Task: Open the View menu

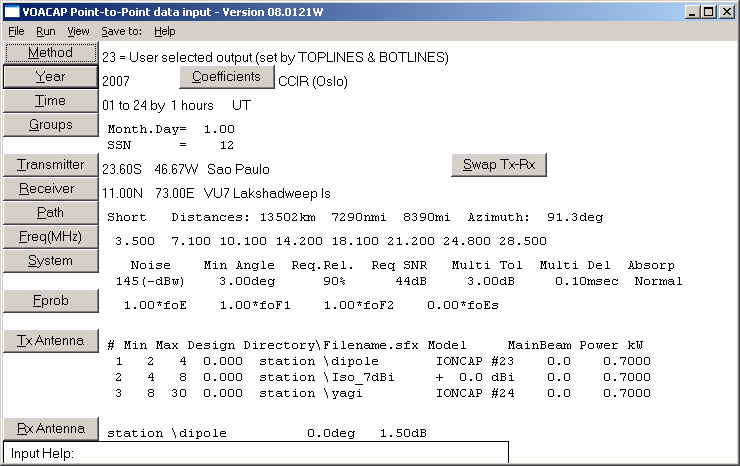Action: pyautogui.click(x=78, y=31)
